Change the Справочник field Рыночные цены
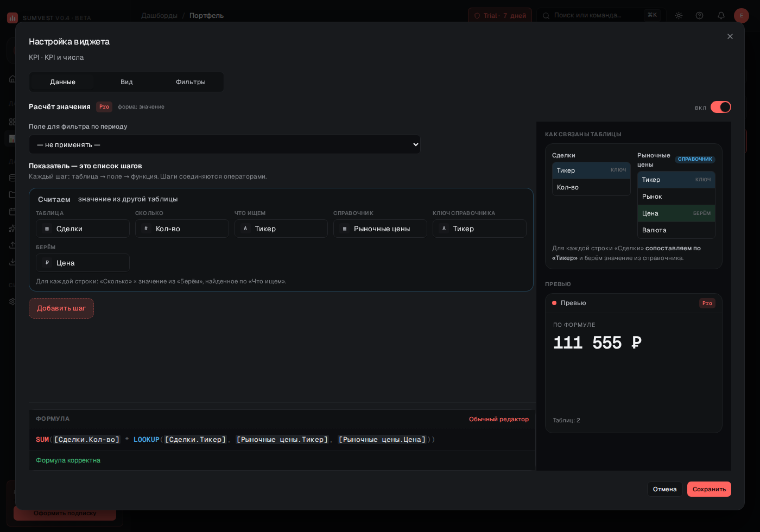The height and width of the screenshot is (532, 760). pos(380,229)
